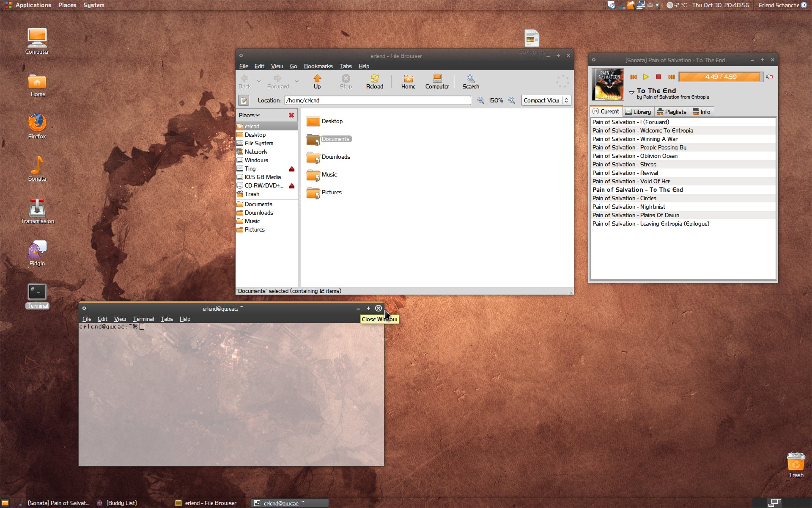Open the Sonata volume control icon
This screenshot has height=508, width=812.
pos(769,77)
